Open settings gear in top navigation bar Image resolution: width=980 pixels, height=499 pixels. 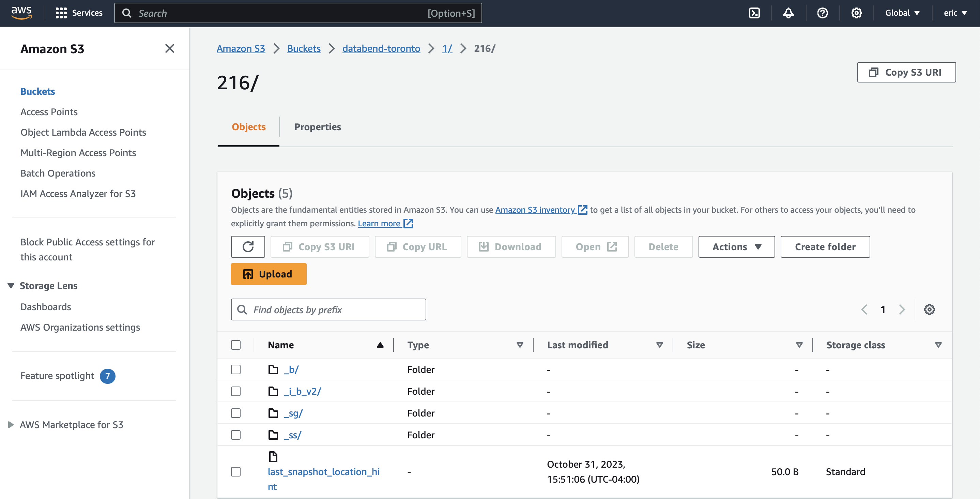click(856, 13)
